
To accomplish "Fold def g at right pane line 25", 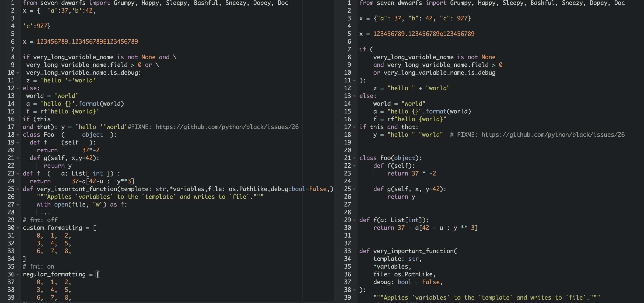I will pyautogui.click(x=354, y=189).
